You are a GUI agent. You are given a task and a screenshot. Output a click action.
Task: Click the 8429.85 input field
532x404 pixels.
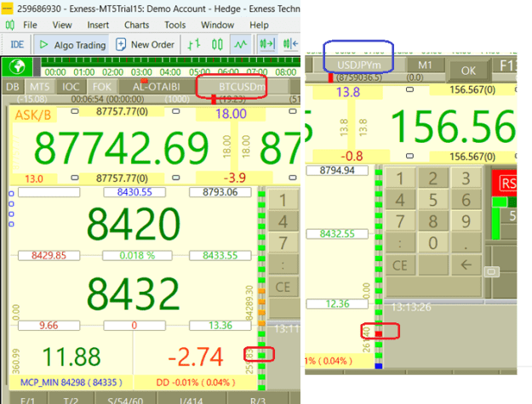[x=49, y=255]
